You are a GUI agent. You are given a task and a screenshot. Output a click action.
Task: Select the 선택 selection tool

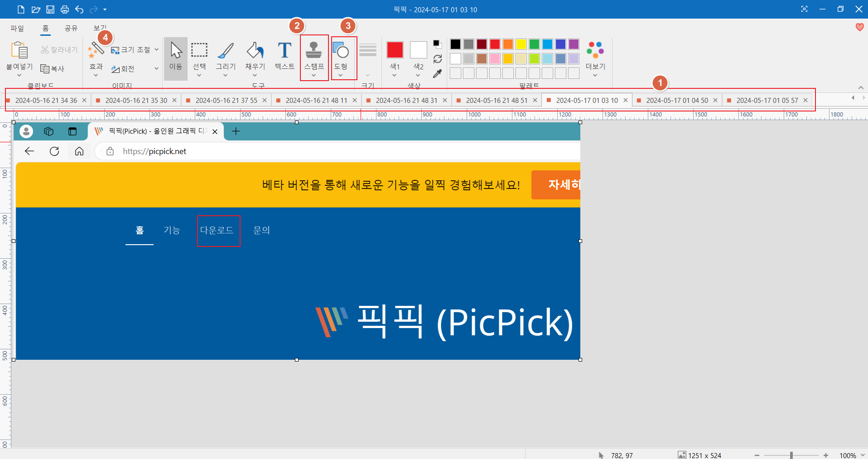[199, 56]
